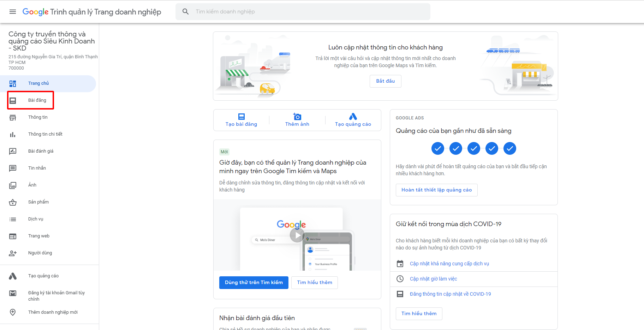This screenshot has height=330, width=644.
Task: Click the Bài đánh giá review icon
Action: 13,152
